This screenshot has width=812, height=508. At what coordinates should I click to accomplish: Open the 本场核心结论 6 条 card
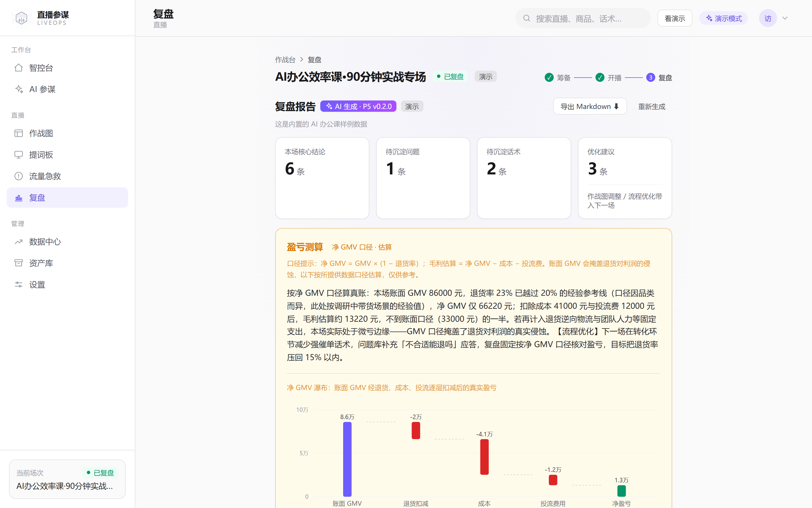pyautogui.click(x=322, y=178)
